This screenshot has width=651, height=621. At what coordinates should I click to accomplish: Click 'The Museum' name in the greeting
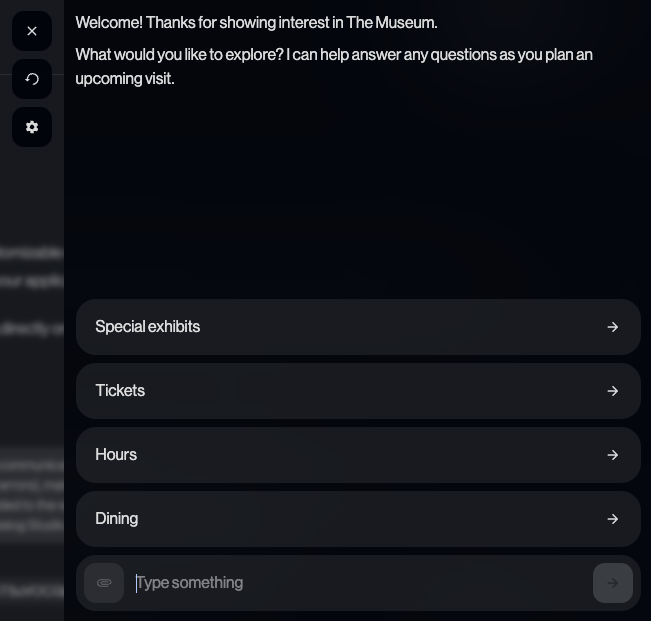click(x=390, y=22)
